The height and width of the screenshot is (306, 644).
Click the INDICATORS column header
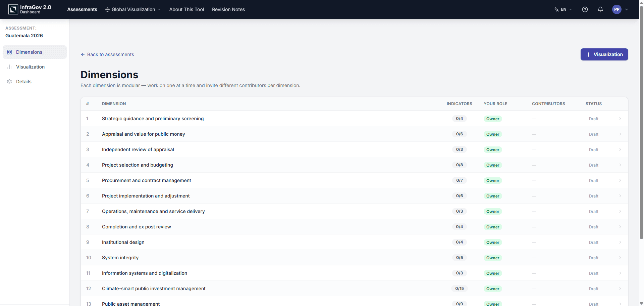pyautogui.click(x=459, y=104)
